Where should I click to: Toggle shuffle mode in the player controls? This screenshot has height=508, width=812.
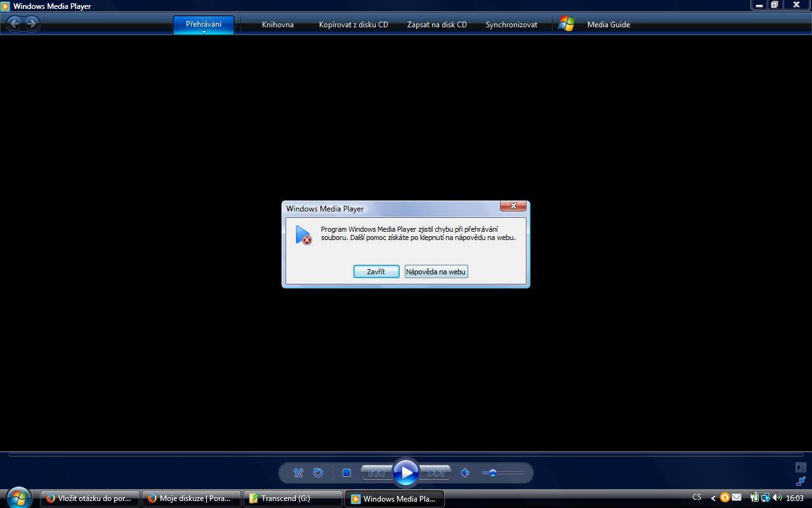298,472
